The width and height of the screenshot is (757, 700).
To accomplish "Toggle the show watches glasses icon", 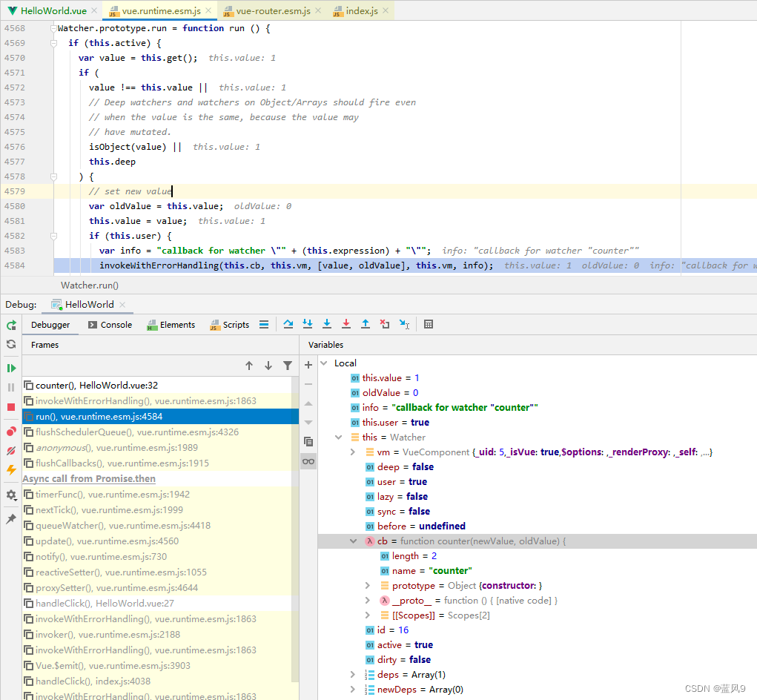I will coord(308,461).
